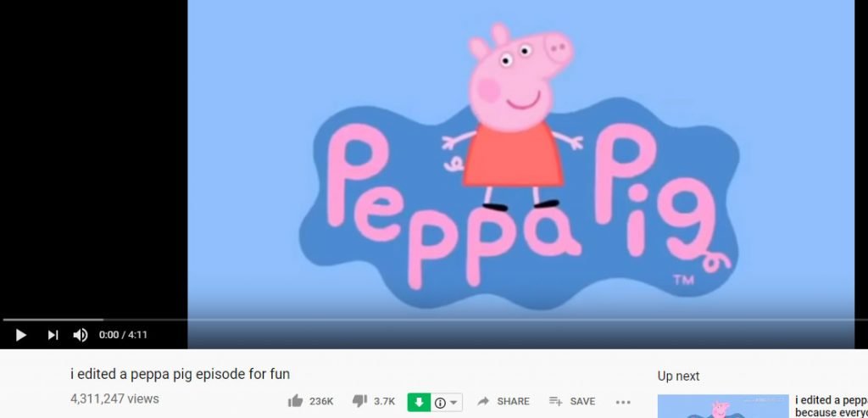Open the three-dot more actions menu
868x418 pixels.
[x=623, y=403]
